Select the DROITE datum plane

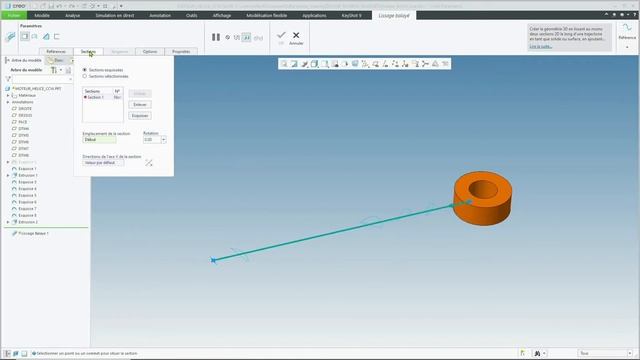coord(25,109)
